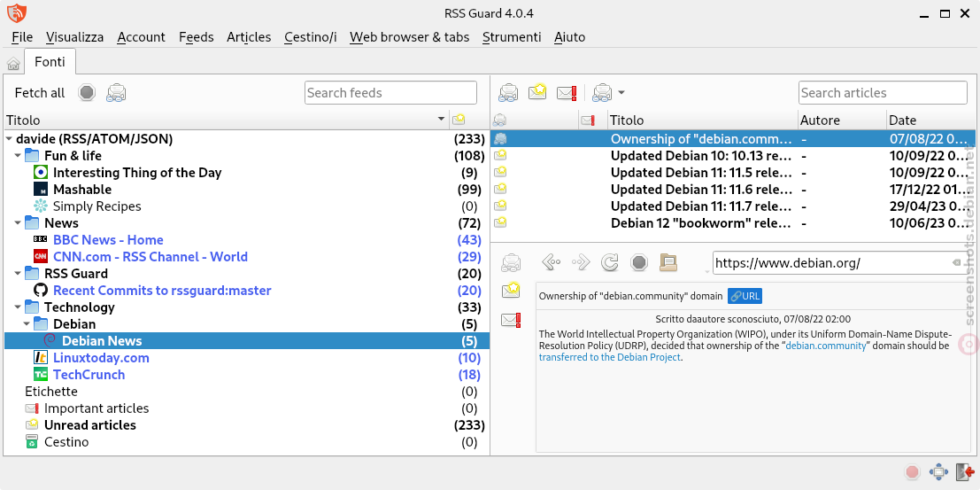Toggle fullscreen icon in status bar
Image resolution: width=980 pixels, height=490 pixels.
pyautogui.click(x=938, y=472)
